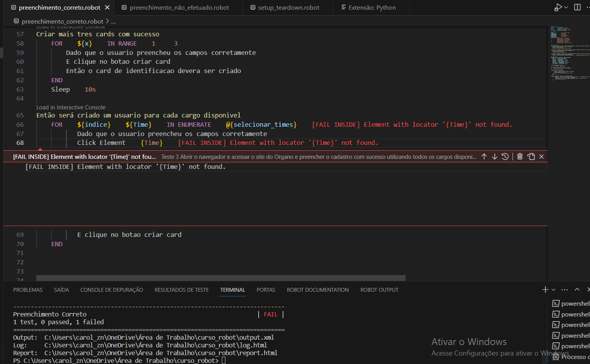Create a new terminal with plus icon
The height and width of the screenshot is (364, 590).
point(545,289)
